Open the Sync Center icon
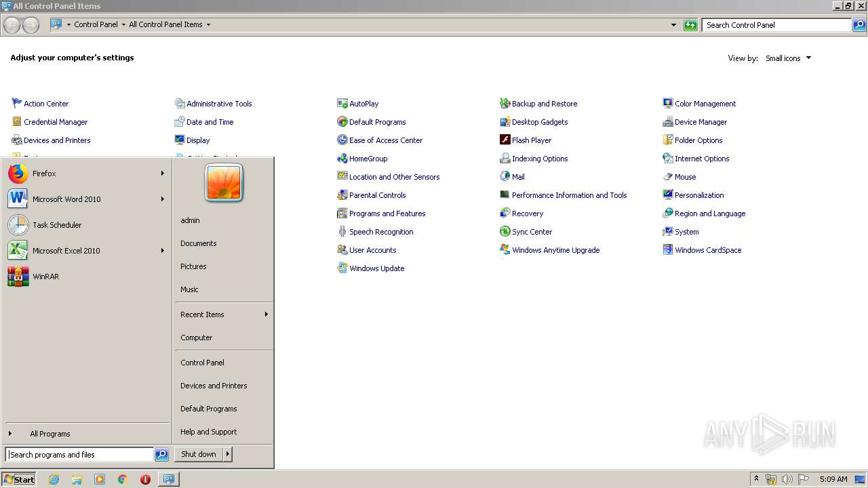The image size is (868, 488). tap(505, 232)
